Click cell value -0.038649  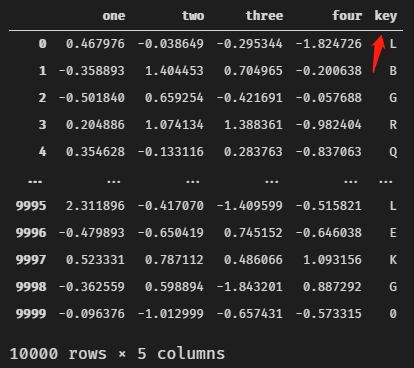(x=171, y=44)
